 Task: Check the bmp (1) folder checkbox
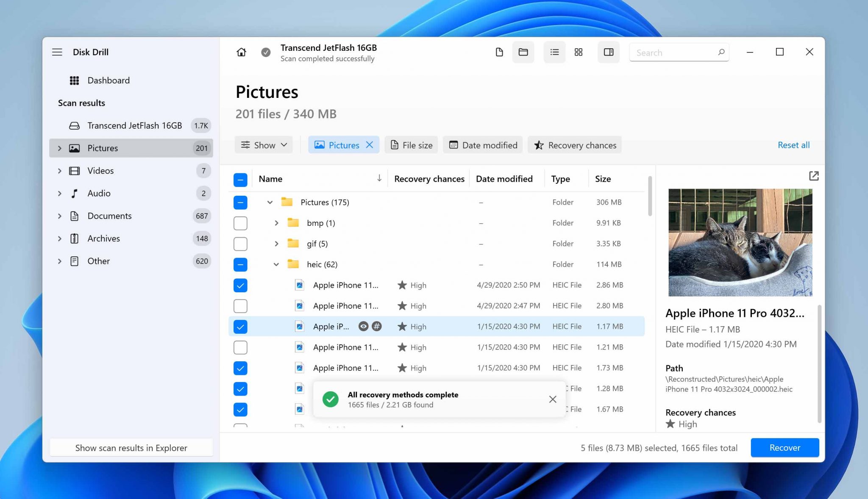coord(240,223)
